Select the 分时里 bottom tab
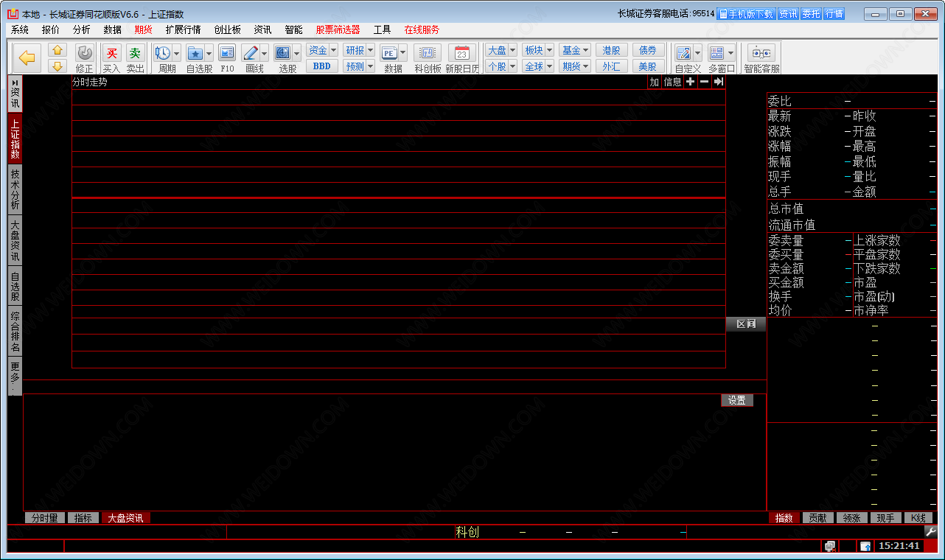The height and width of the screenshot is (560, 945). (44, 518)
